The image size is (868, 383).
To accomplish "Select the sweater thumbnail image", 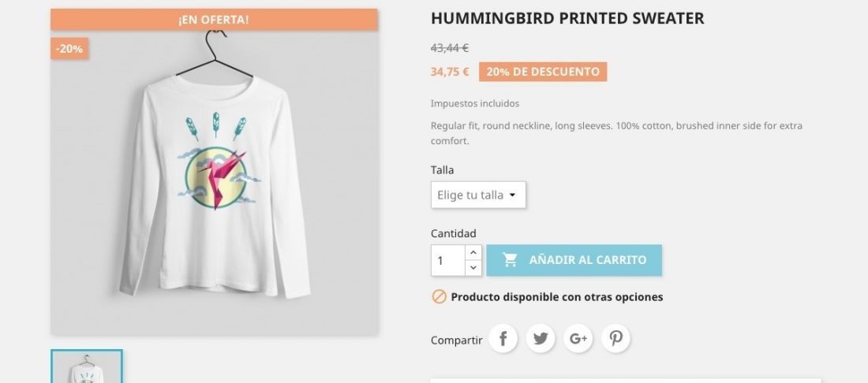I will click(x=86, y=366).
